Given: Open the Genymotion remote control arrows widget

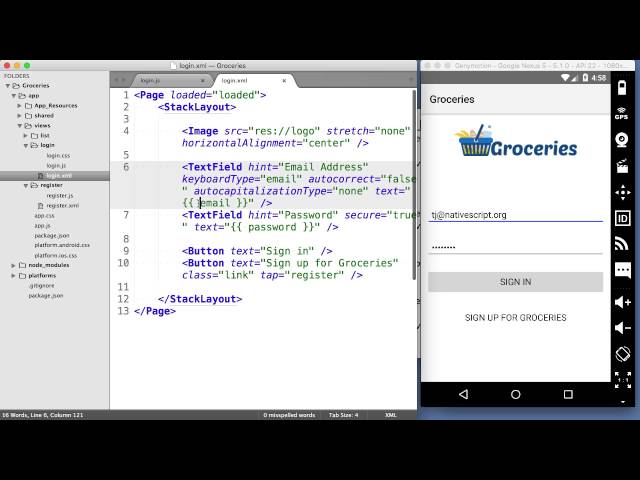Looking at the screenshot, I should pos(622,192).
